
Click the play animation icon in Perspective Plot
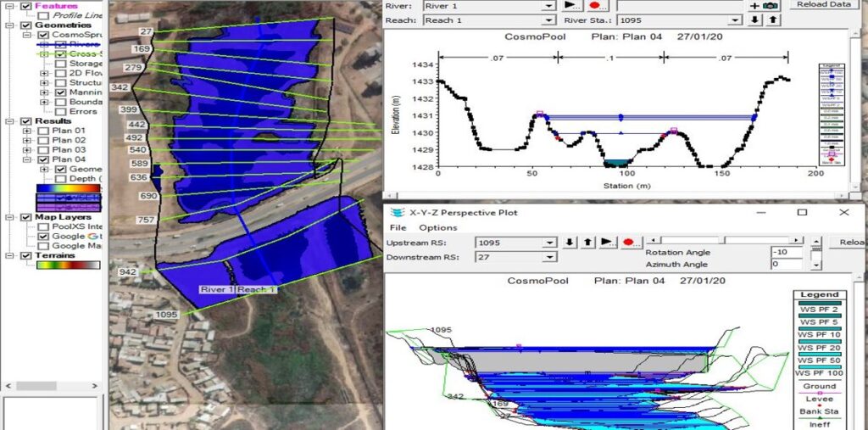coord(607,242)
